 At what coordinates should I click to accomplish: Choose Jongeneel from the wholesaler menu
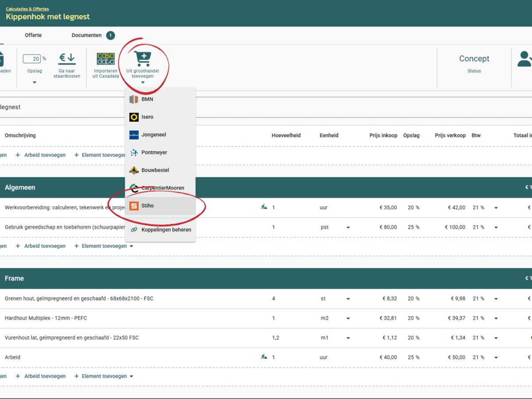(x=160, y=135)
